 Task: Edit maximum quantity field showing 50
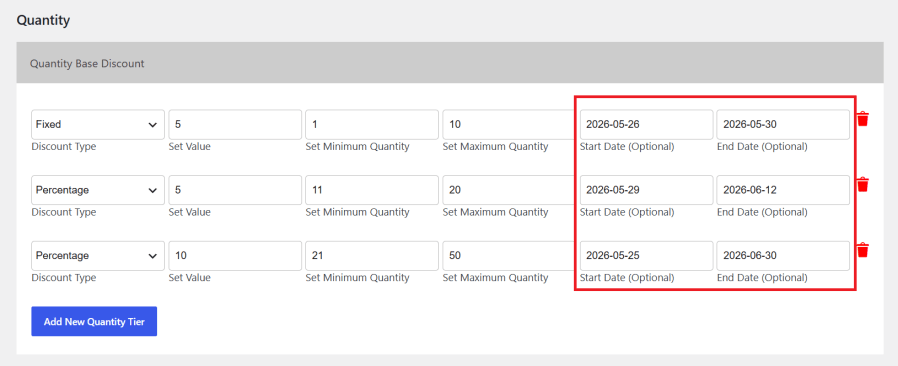coord(509,255)
